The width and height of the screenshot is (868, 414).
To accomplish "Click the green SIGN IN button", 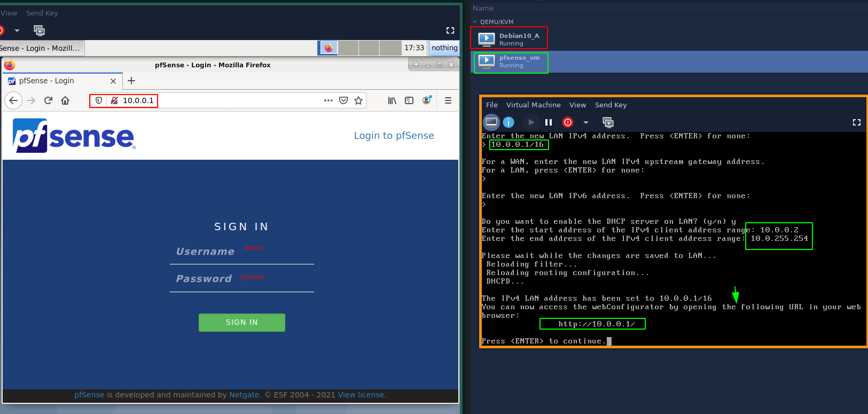I will click(242, 322).
